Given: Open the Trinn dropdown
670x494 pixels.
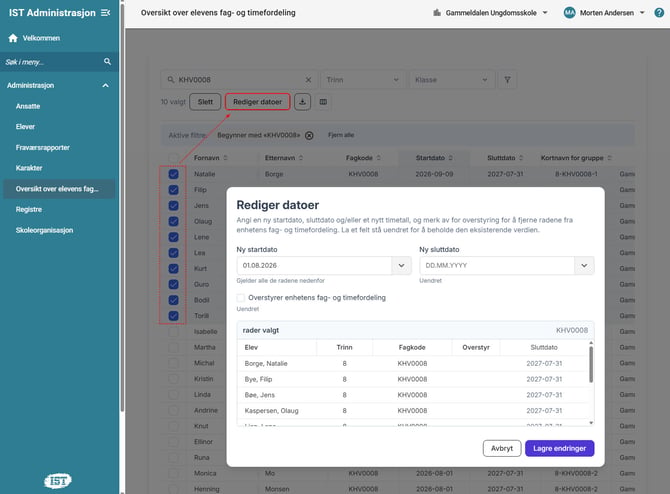Looking at the screenshot, I should point(362,80).
